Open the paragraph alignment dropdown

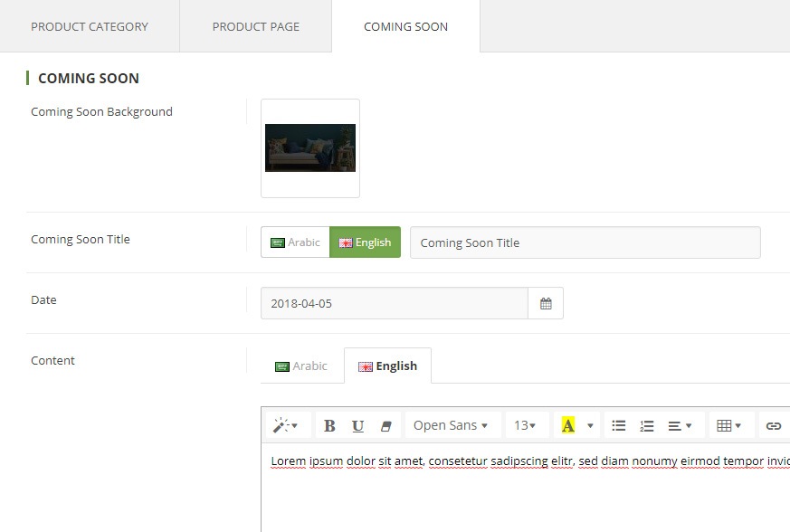pyautogui.click(x=680, y=426)
